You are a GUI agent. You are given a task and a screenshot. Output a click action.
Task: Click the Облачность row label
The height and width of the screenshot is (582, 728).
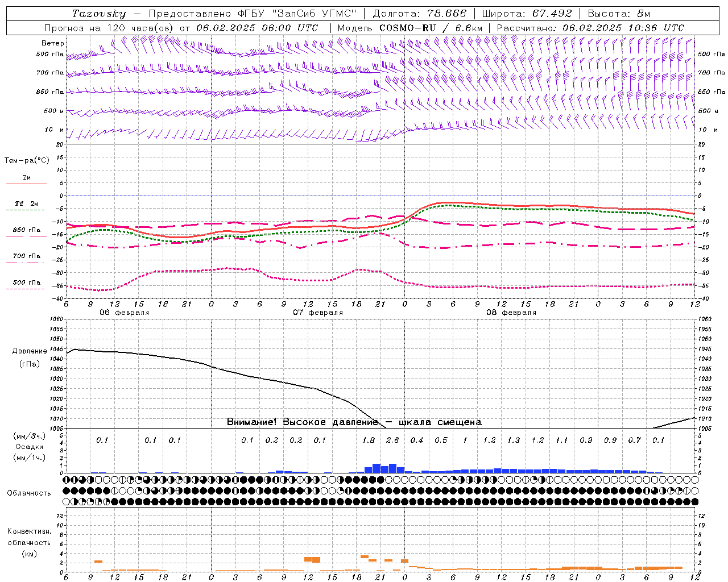click(x=29, y=493)
